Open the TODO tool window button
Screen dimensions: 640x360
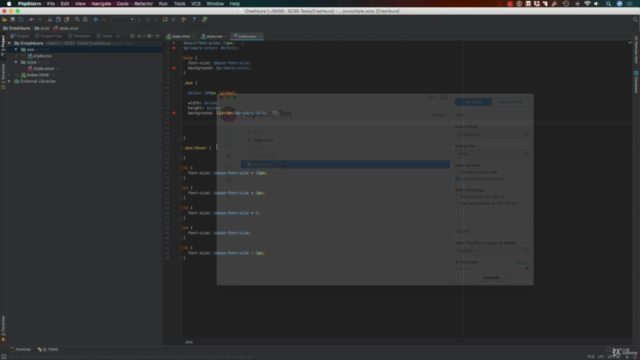[48, 349]
